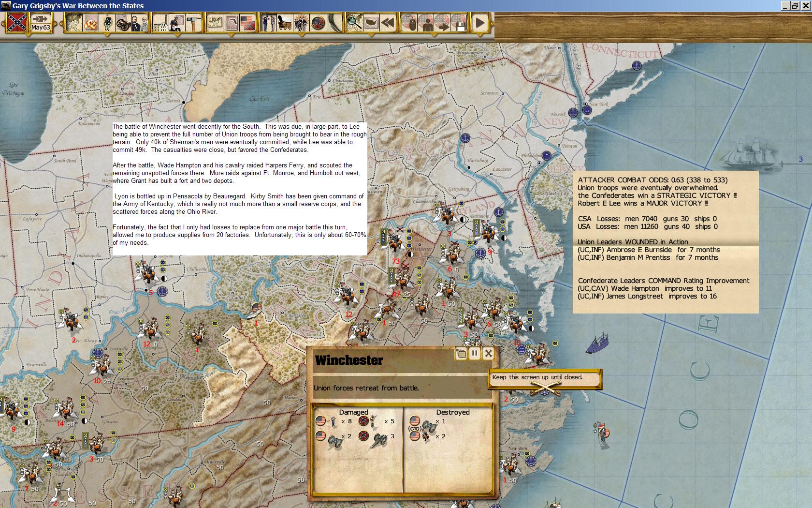Click the pause button in Winchester panel
812x508 pixels.
click(475, 353)
